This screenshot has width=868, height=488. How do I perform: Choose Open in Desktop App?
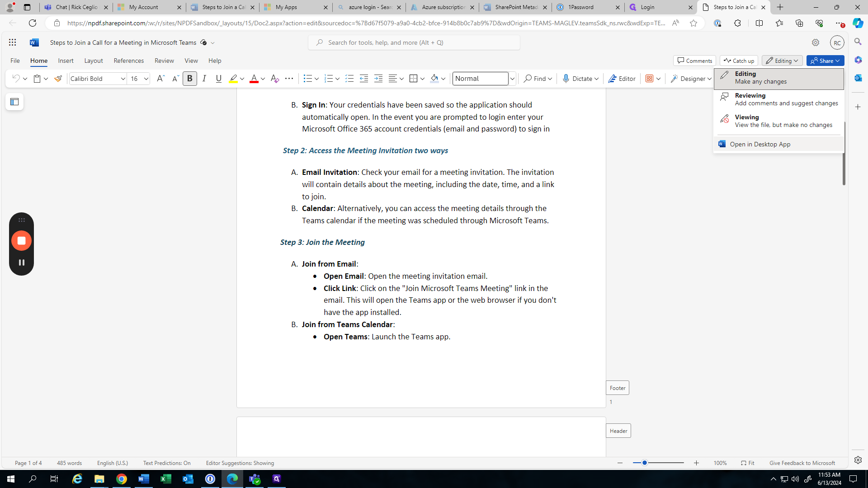779,144
